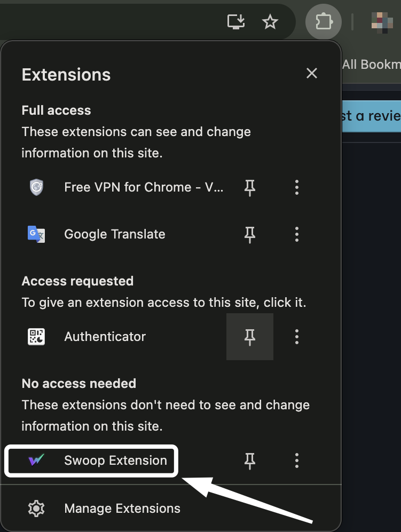Toggle pin for Swoop Extension

250,460
